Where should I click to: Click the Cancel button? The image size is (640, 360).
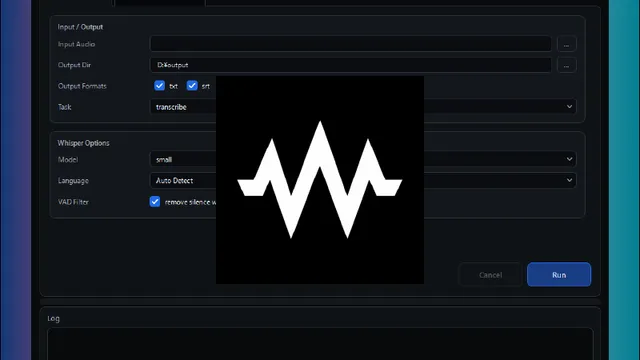[x=490, y=275]
